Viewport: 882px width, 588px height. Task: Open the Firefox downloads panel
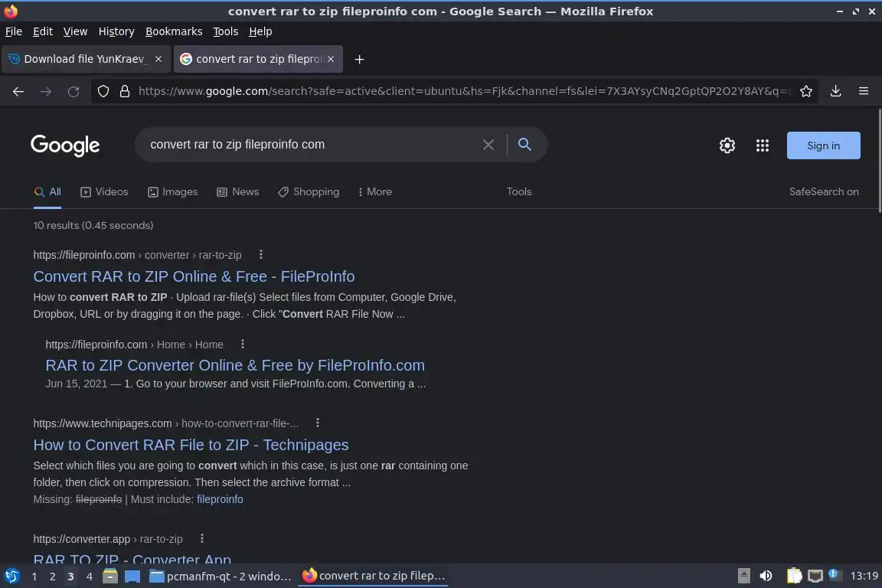(x=835, y=91)
